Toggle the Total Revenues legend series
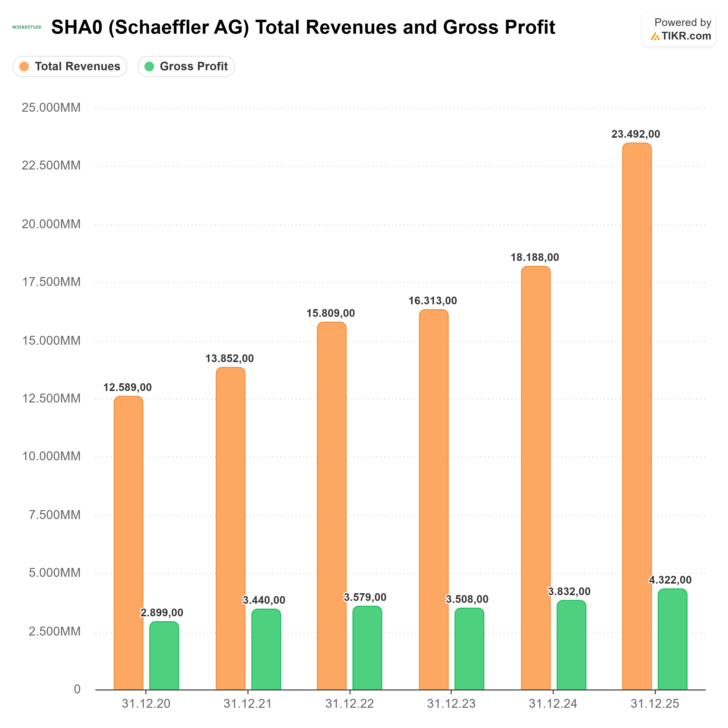This screenshot has height=728, width=728. (77, 67)
